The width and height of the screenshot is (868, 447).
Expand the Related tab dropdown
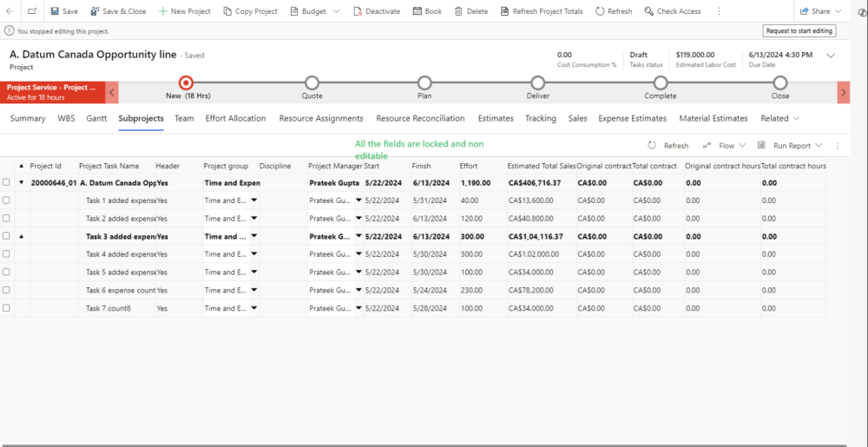click(x=779, y=118)
